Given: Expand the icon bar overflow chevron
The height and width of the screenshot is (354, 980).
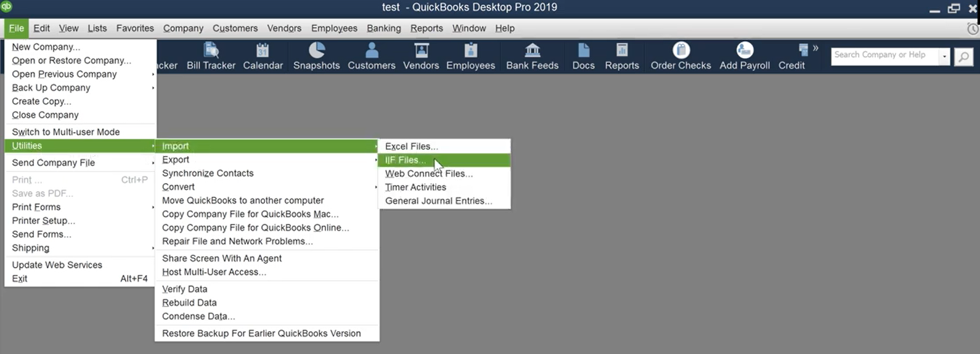Looking at the screenshot, I should [x=815, y=47].
